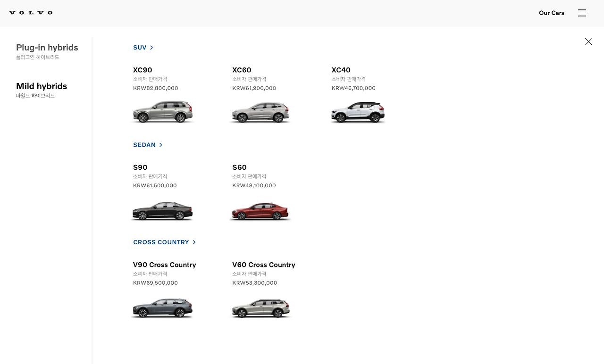Click the V90 Cross Country price KRW69,500,000
The width and height of the screenshot is (604, 364).
[156, 283]
